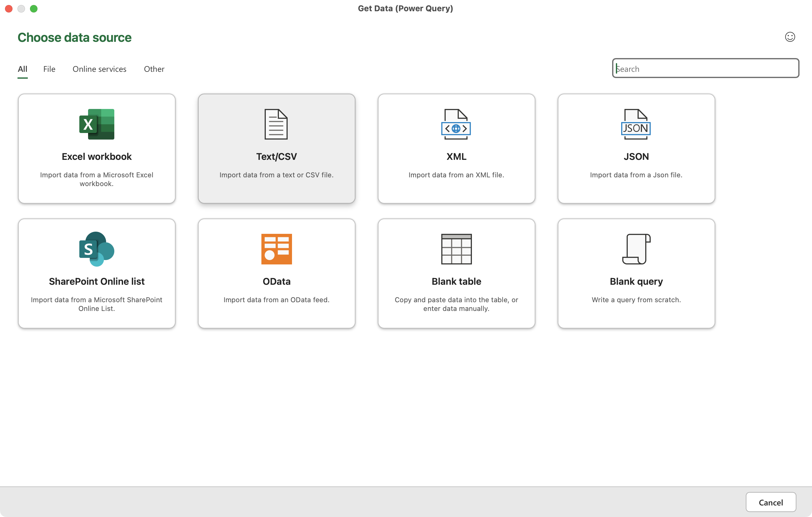Click the SharePoint Online list icon

tap(97, 249)
